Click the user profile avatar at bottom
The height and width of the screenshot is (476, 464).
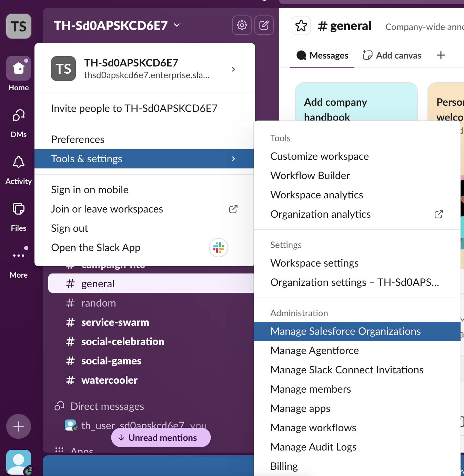point(19,462)
